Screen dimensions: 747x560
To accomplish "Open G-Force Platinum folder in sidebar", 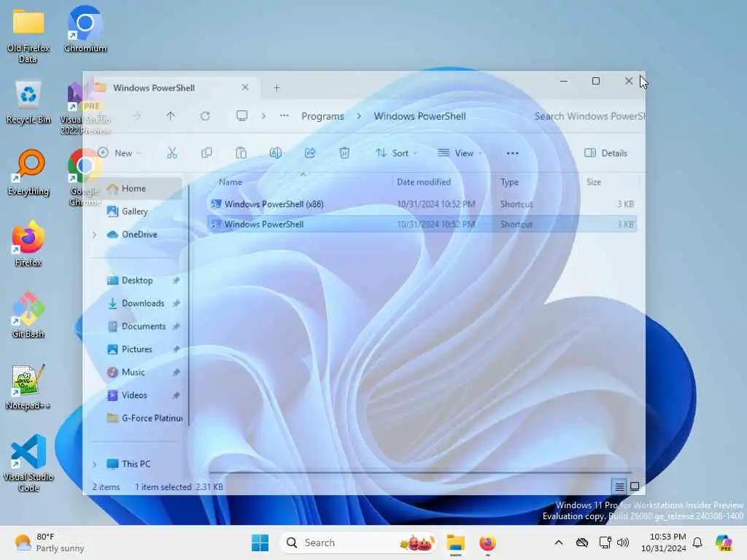I will click(144, 418).
